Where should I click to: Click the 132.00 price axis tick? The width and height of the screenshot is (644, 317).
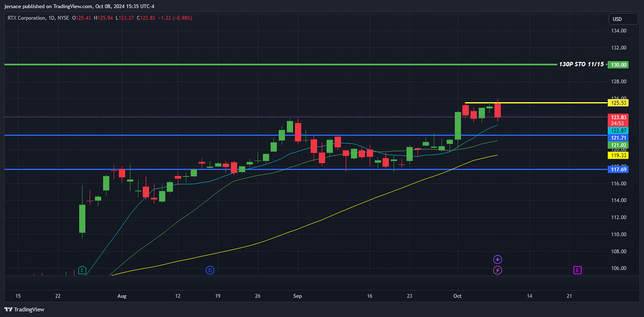click(618, 48)
